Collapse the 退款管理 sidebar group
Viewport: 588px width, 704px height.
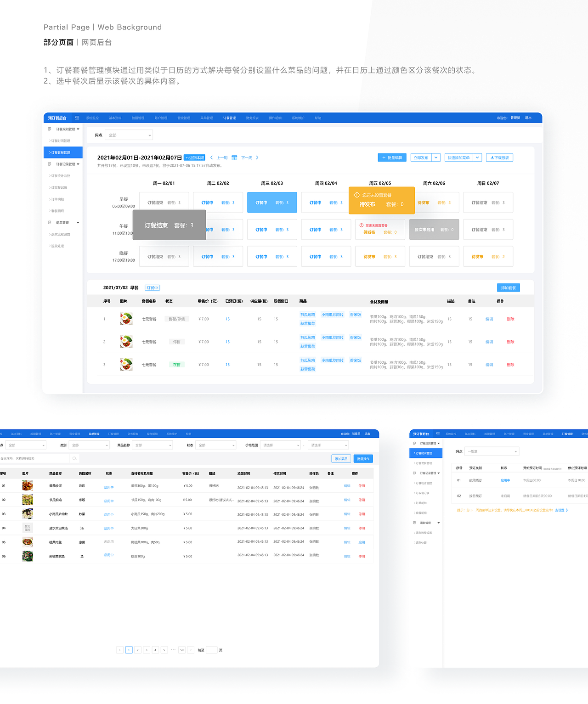coord(78,222)
